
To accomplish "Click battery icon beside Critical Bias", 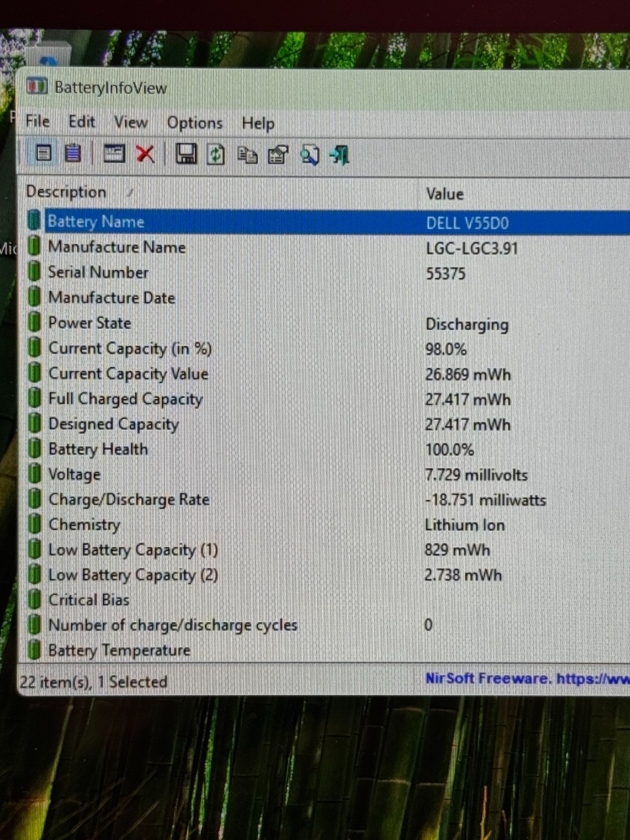I will (34, 599).
